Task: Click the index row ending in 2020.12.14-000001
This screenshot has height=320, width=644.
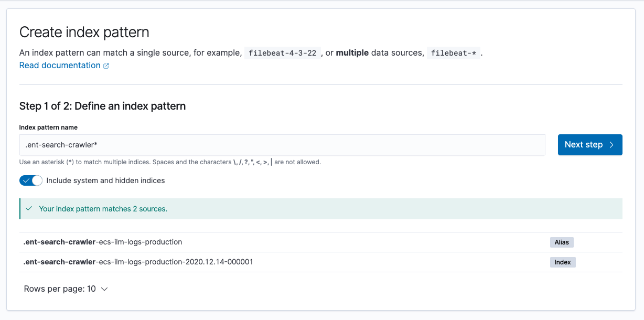Action: pos(138,262)
